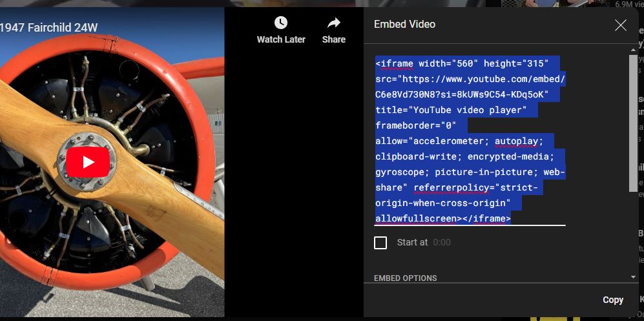Close the Embed Video dialog

coord(620,25)
